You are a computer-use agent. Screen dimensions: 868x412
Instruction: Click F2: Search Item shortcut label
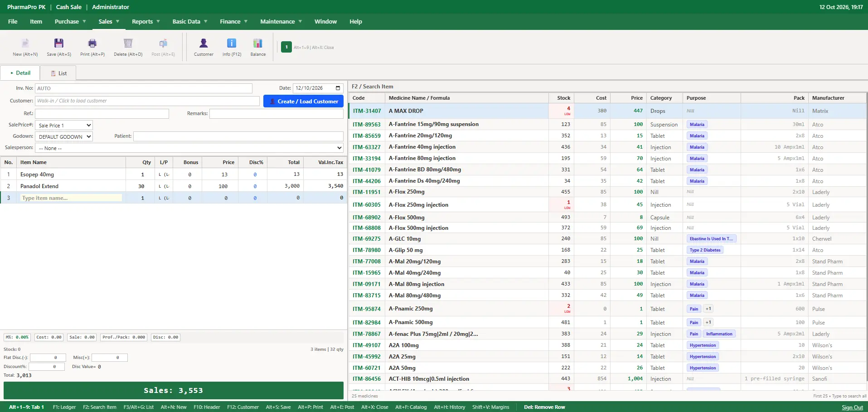click(x=100, y=407)
